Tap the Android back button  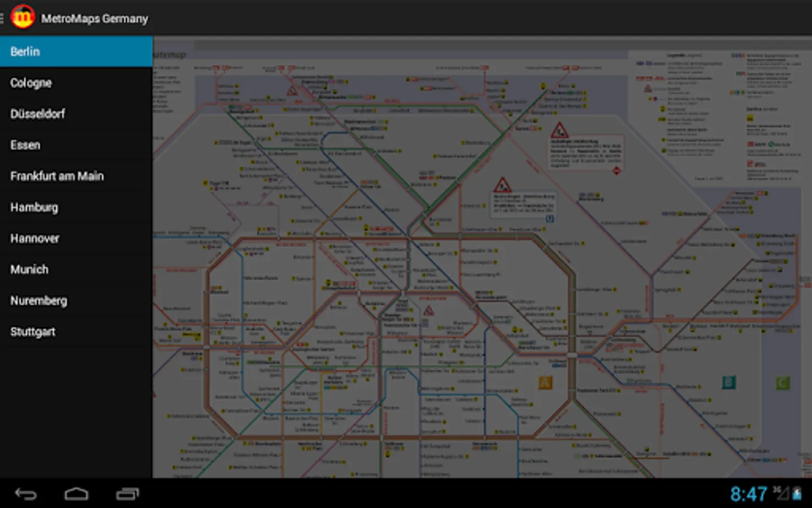click(x=25, y=494)
